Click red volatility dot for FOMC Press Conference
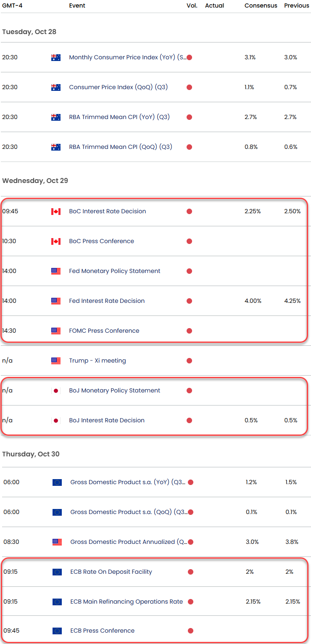The image size is (311, 644). click(189, 331)
